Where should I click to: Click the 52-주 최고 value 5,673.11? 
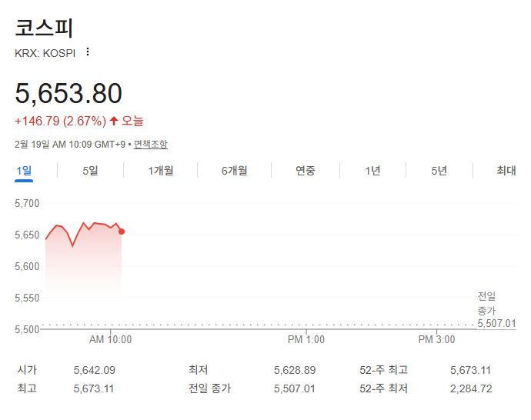pos(470,370)
